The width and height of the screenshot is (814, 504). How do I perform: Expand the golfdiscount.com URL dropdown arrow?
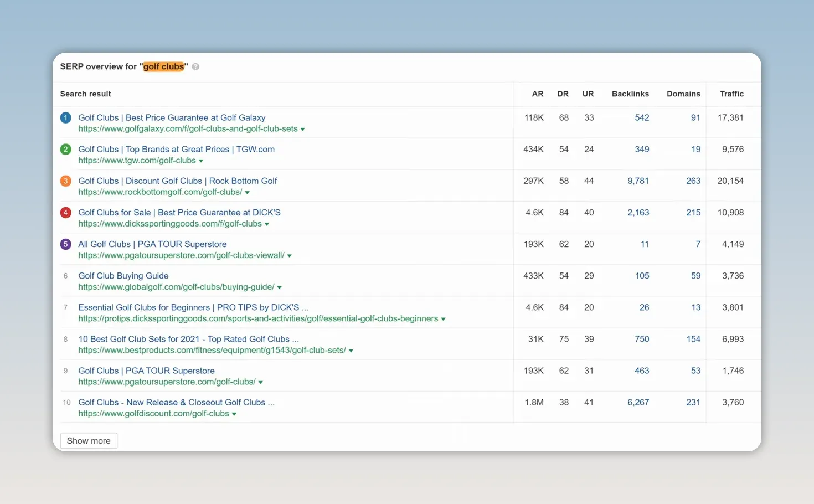234,414
